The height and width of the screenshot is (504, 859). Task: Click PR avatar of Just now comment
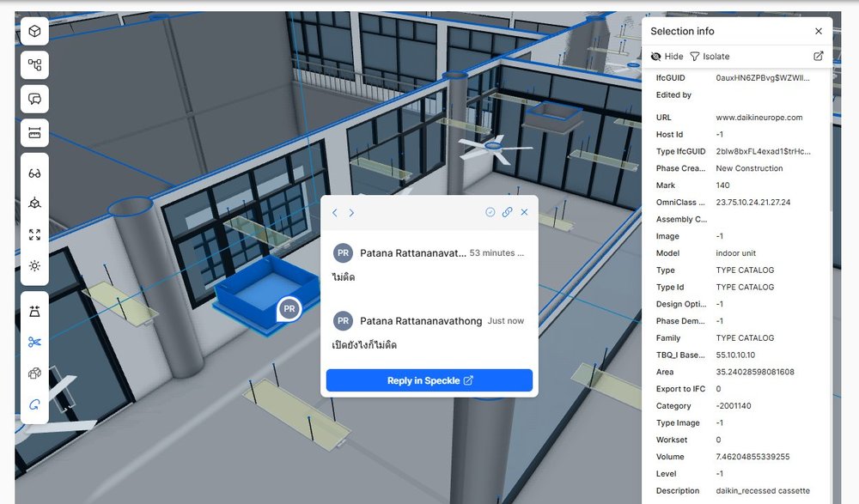[343, 321]
